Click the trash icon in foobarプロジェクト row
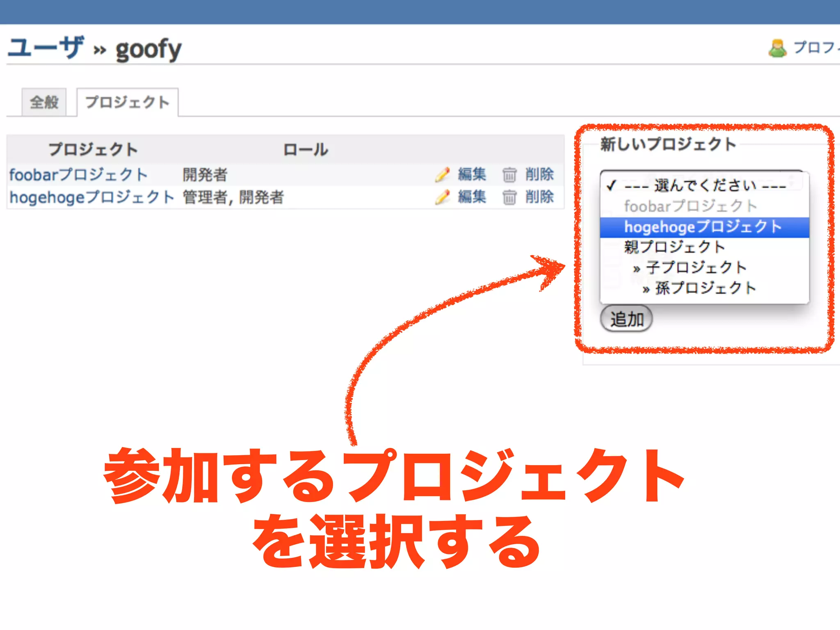840x630 pixels. point(509,175)
